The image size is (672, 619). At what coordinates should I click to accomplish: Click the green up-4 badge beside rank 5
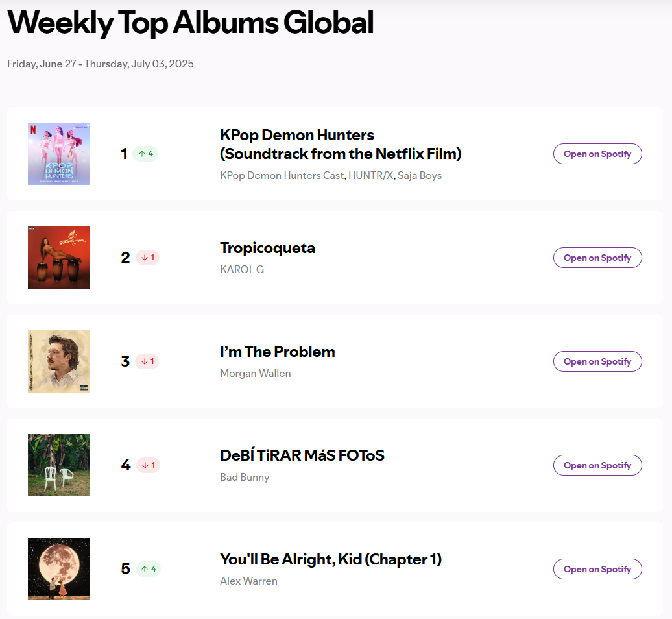click(148, 569)
